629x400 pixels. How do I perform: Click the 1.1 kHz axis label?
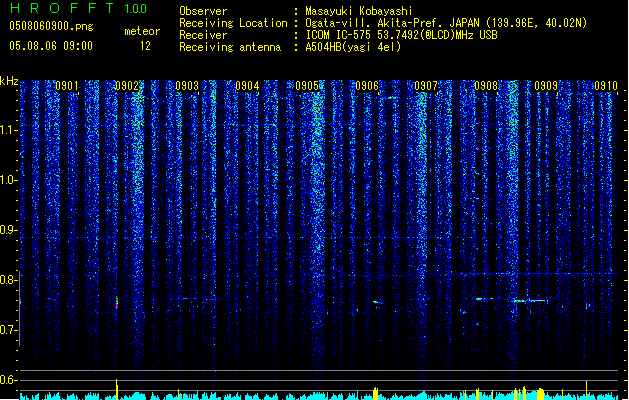tap(9, 130)
